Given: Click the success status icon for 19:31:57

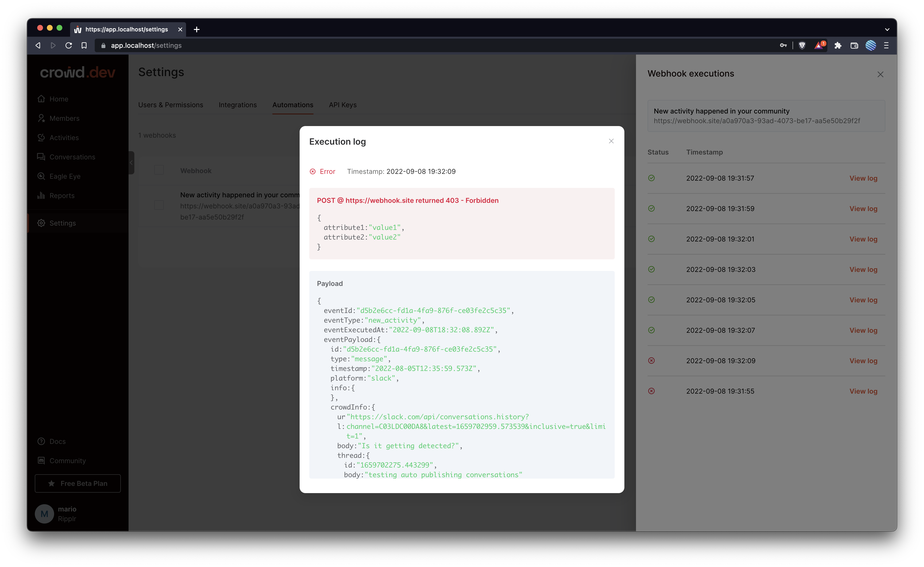Looking at the screenshot, I should 651,178.
